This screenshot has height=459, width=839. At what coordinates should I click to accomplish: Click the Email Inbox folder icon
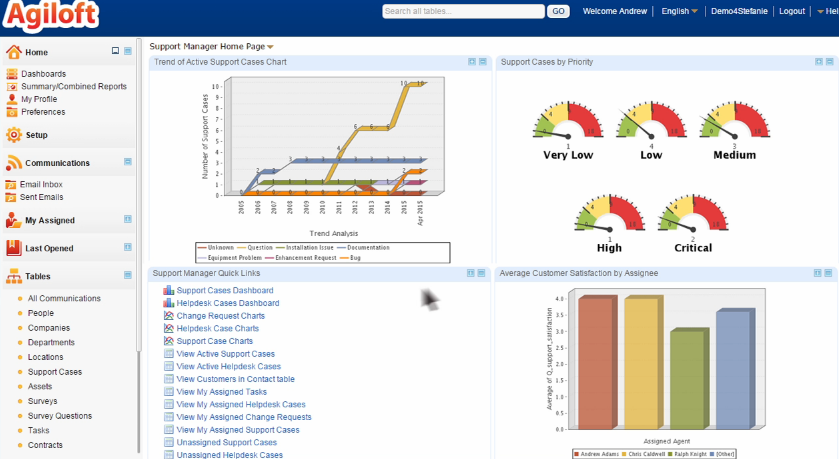[x=11, y=185]
